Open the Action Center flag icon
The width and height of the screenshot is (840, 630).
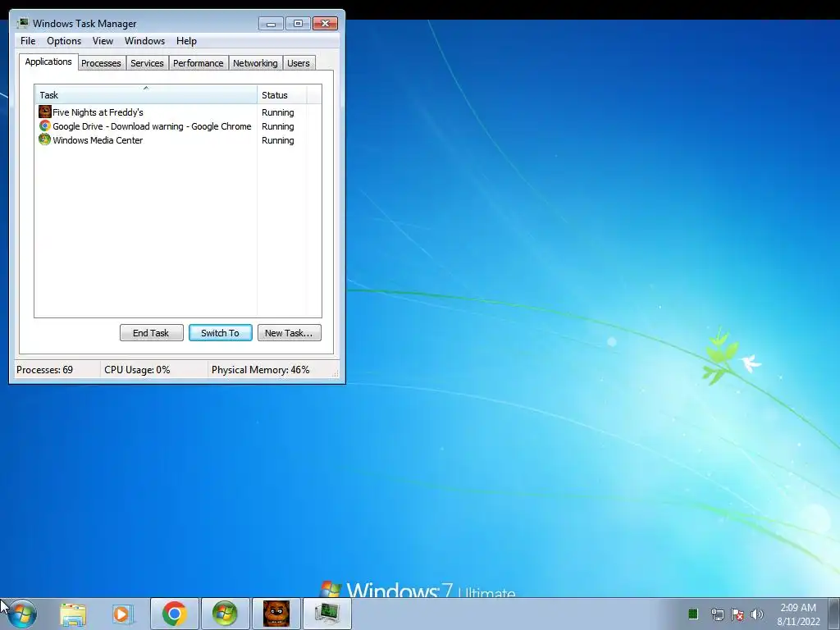737,614
